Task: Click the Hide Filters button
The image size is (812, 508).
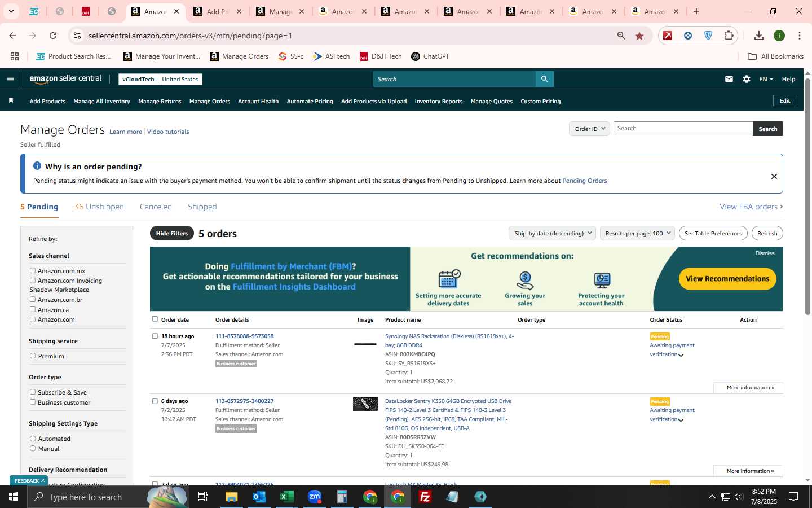Action: pos(172,233)
